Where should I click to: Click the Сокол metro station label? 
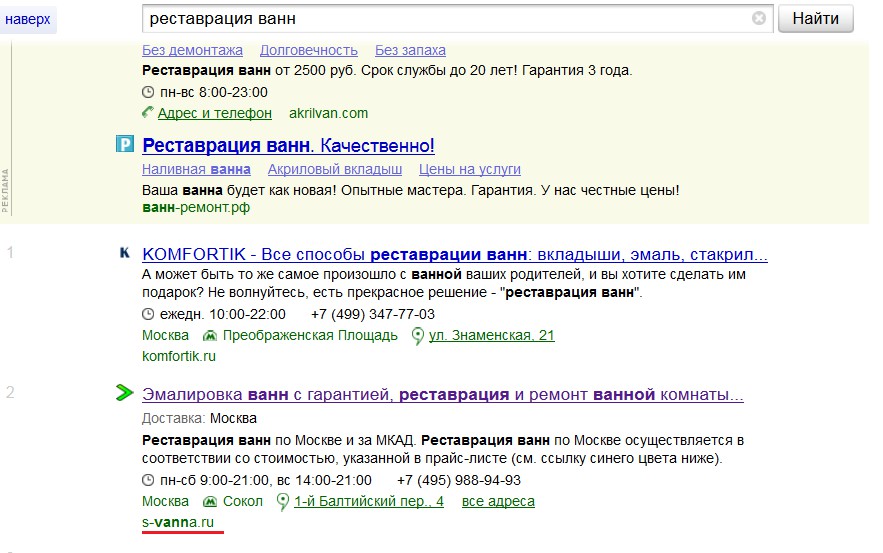click(243, 501)
